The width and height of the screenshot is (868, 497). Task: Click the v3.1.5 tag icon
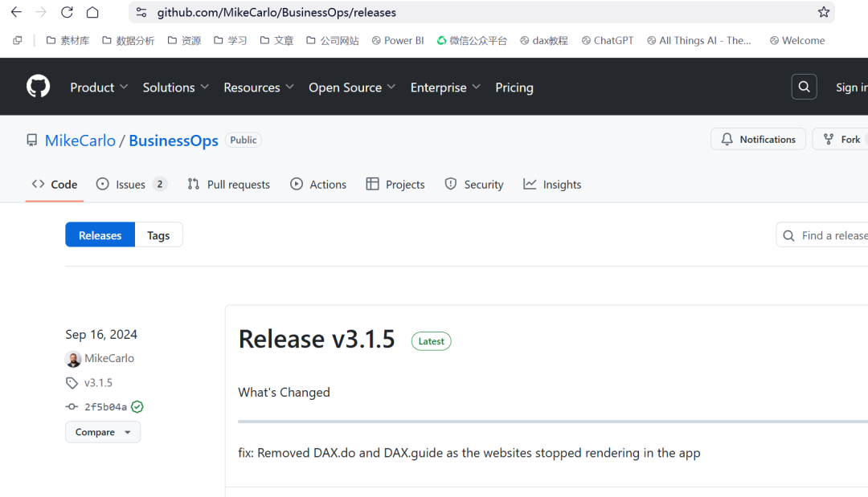[x=72, y=382]
